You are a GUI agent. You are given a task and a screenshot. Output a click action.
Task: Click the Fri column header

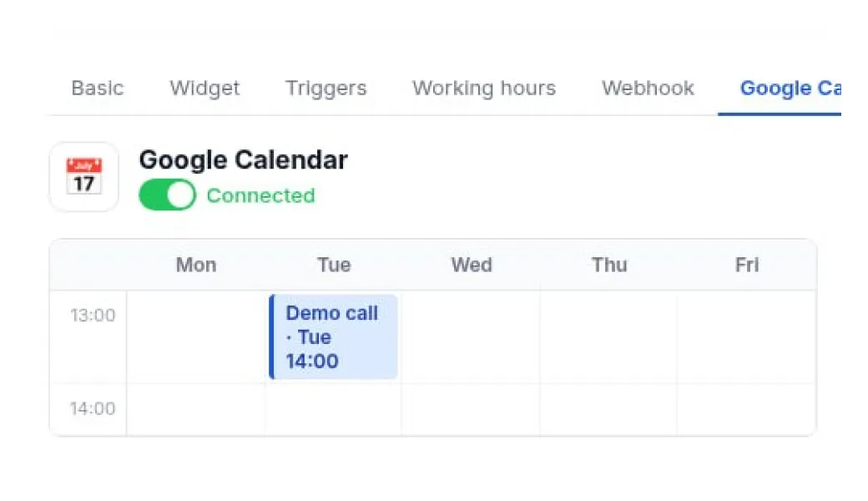(747, 265)
